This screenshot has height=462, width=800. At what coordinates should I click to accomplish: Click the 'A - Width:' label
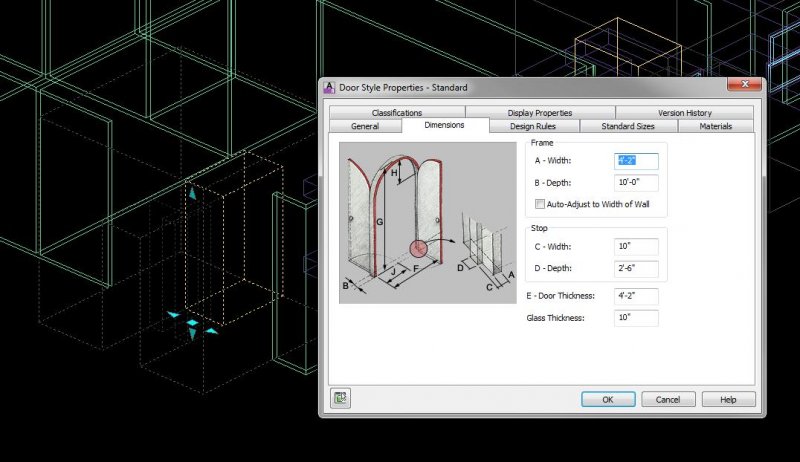click(x=553, y=161)
